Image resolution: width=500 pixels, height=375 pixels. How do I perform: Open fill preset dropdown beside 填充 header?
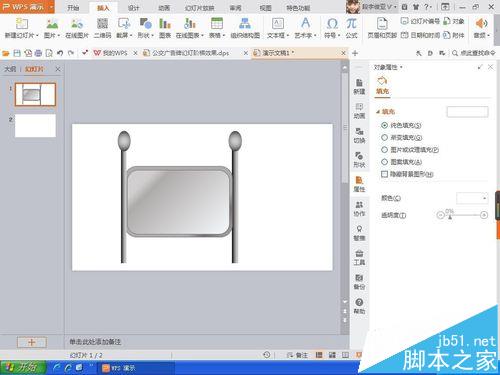467,112
